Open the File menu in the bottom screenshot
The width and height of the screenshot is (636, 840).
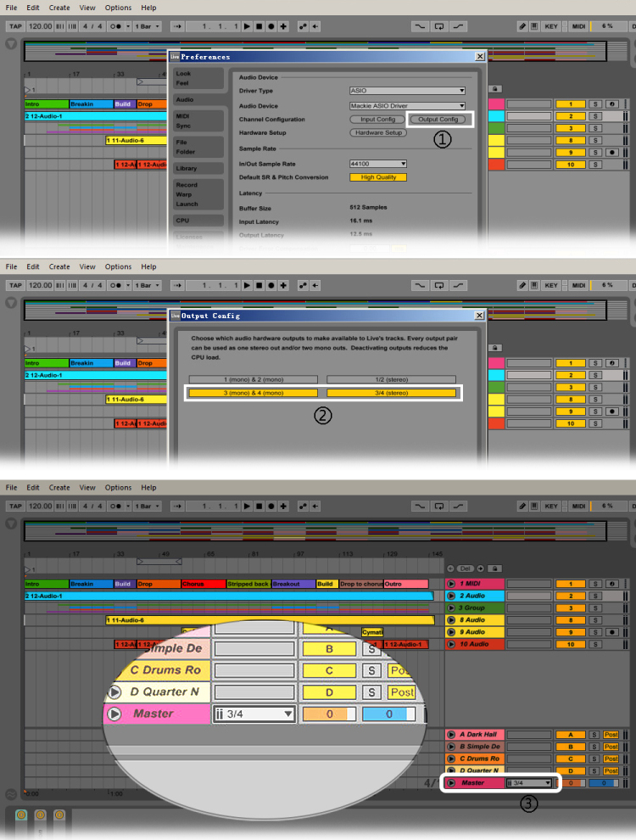coord(11,488)
